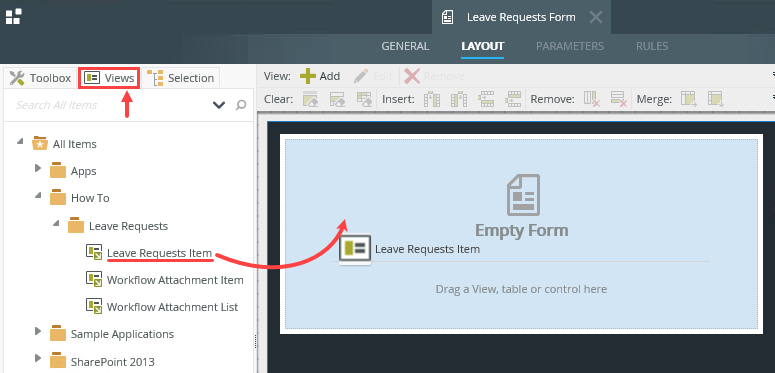The width and height of the screenshot is (775, 373).
Task: Click the Add view plus icon
Action: point(308,76)
